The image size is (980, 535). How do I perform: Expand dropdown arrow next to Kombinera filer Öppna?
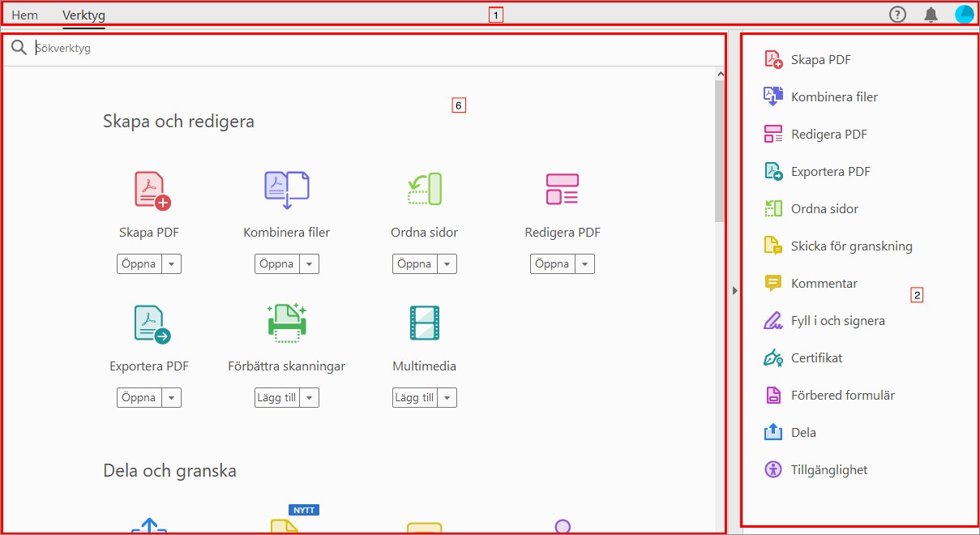pos(309,264)
